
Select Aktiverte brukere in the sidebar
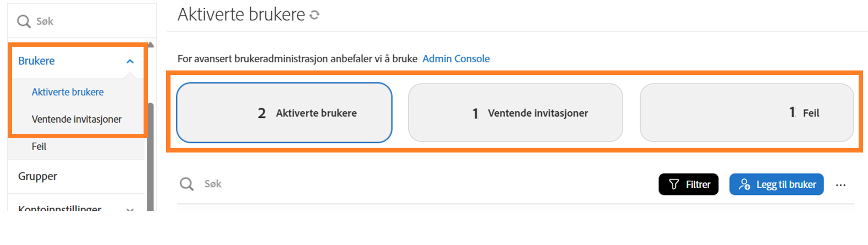click(68, 92)
